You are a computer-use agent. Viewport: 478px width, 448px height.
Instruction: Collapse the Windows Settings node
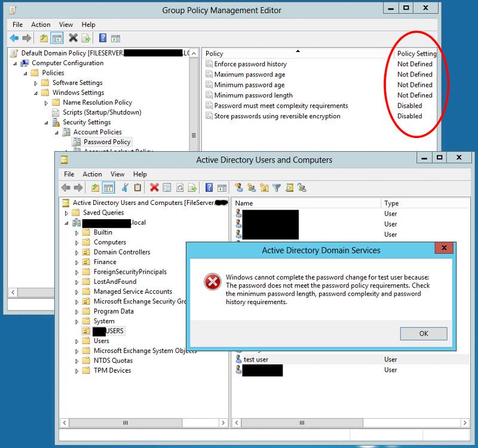(x=36, y=93)
